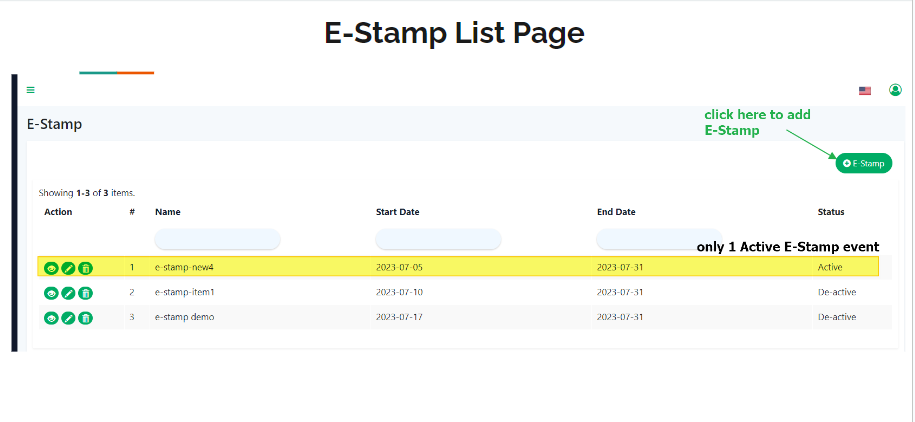Click the Start Date filter input field
The width and height of the screenshot is (915, 422).
(x=438, y=239)
